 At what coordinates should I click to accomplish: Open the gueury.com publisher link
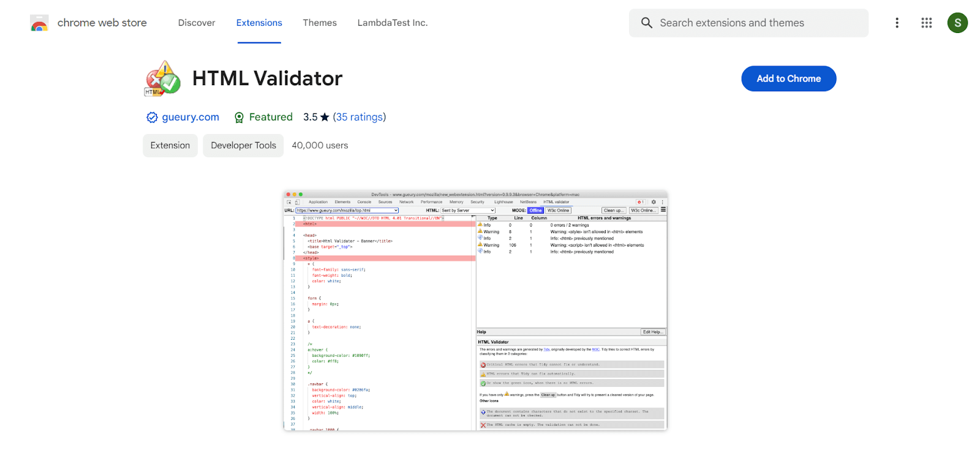click(190, 117)
